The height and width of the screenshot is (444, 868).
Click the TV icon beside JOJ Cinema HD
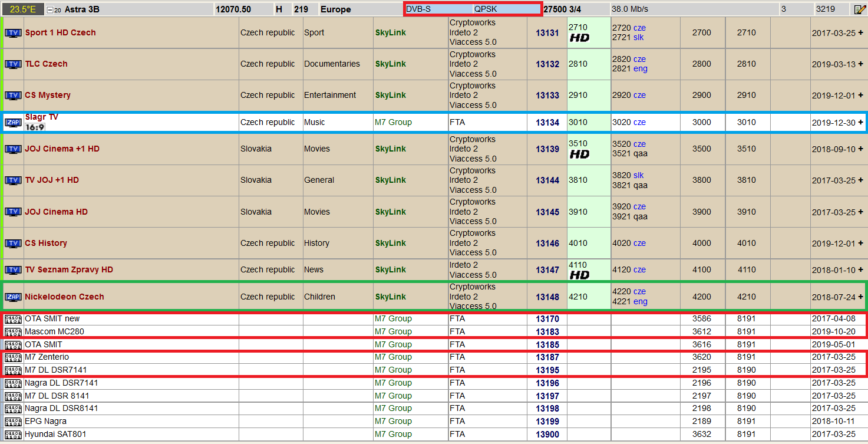(13, 212)
